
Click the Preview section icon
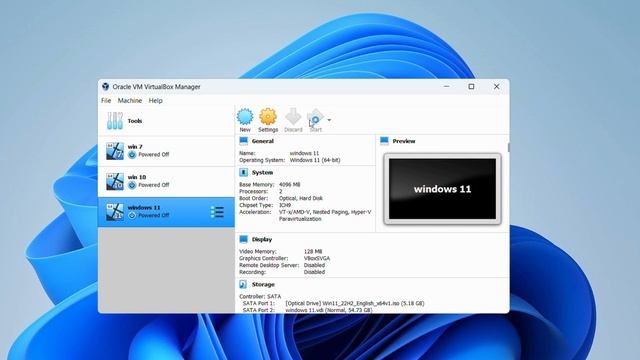click(x=384, y=141)
